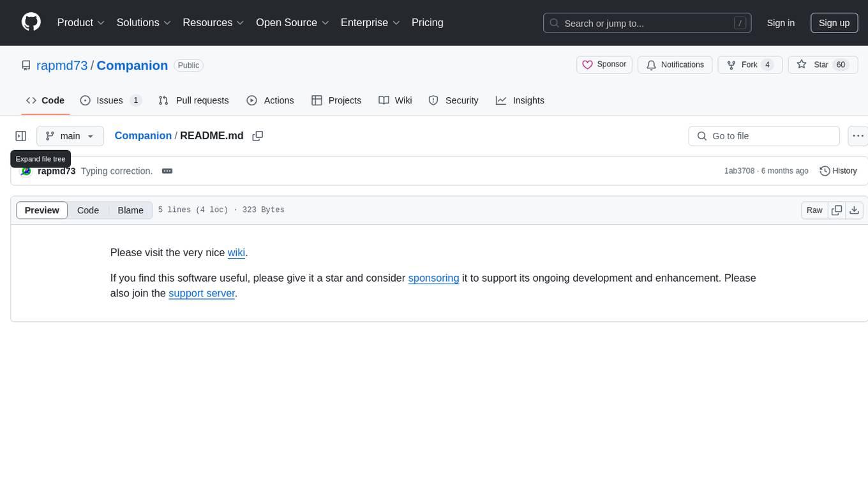Expand the Resources menu
The height and width of the screenshot is (488, 868).
point(213,22)
